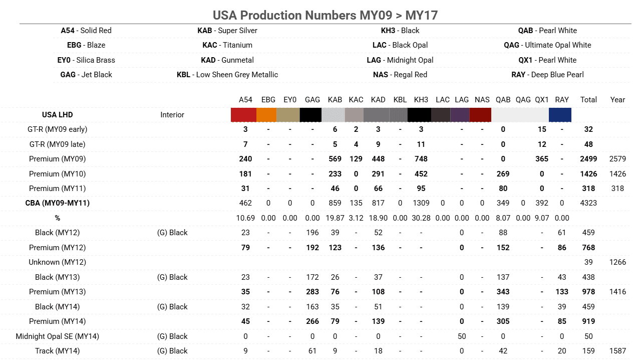
Task: Select the QAG Ultimate Opal White legend entry
Action: coord(547,45)
